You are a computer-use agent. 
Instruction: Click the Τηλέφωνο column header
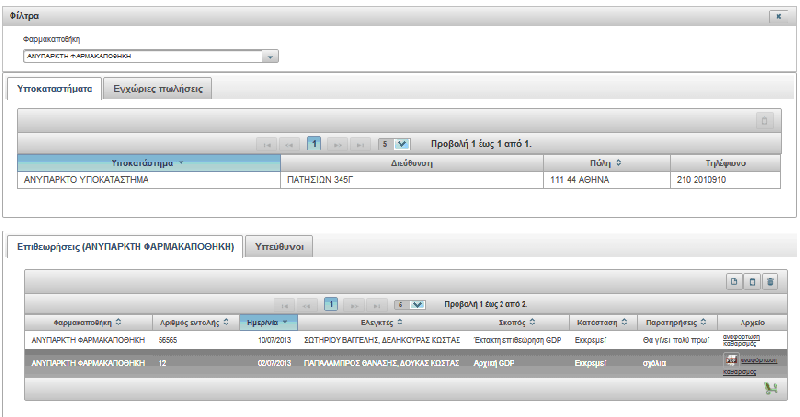click(x=725, y=163)
